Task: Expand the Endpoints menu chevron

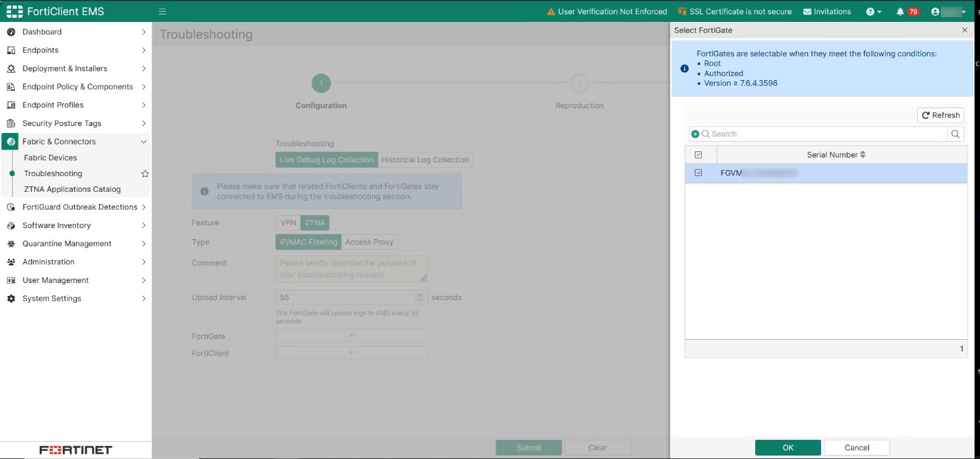Action: point(143,50)
